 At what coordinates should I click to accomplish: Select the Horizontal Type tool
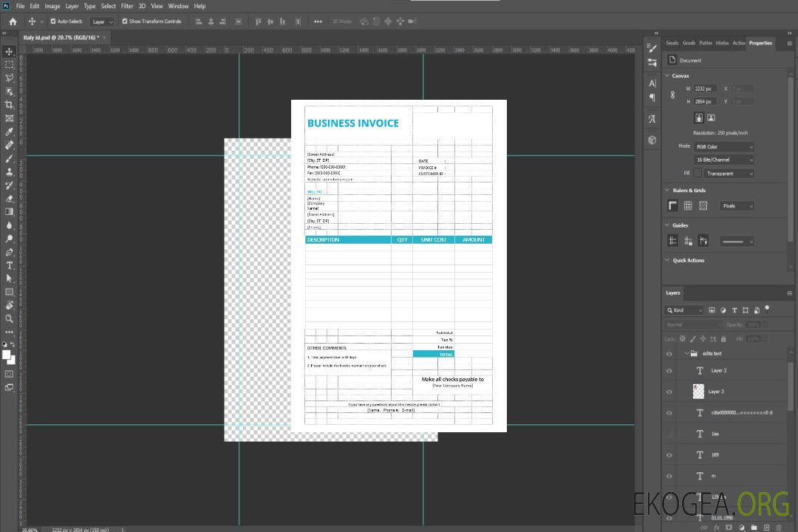tap(9, 265)
